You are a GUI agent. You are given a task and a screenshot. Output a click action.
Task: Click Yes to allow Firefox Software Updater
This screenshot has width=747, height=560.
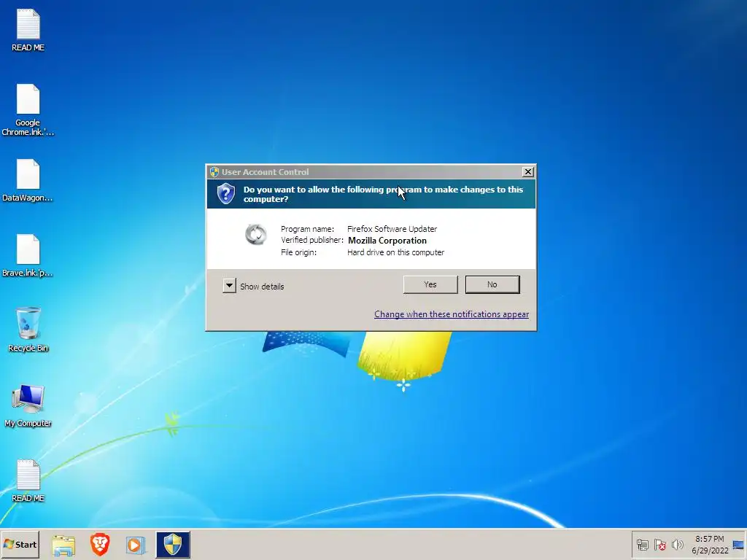coord(430,284)
